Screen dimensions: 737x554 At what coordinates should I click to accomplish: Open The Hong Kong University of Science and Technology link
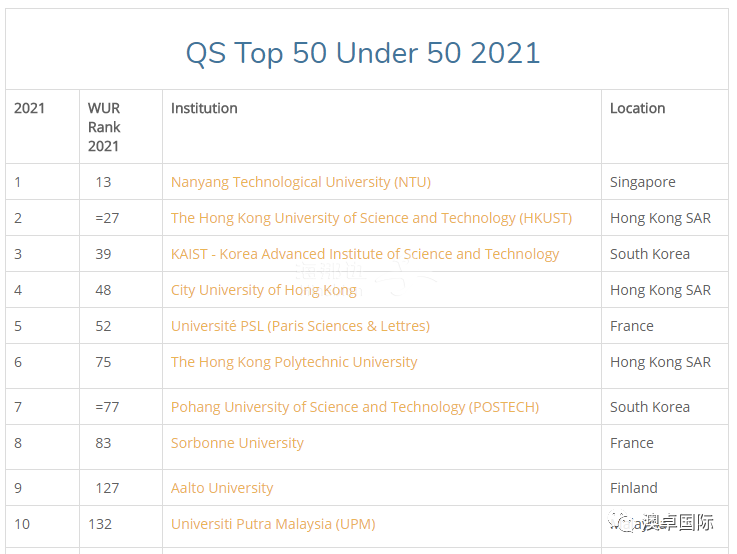(x=371, y=218)
